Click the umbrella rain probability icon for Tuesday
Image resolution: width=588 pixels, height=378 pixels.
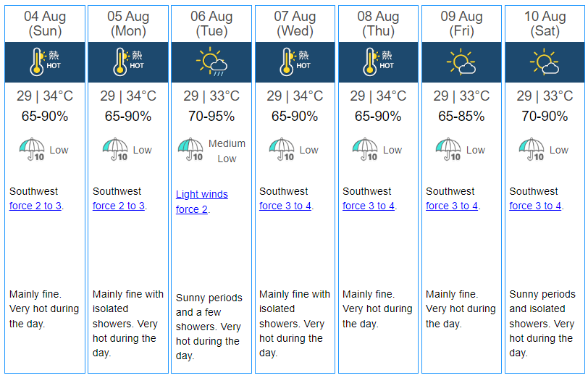[190, 149]
